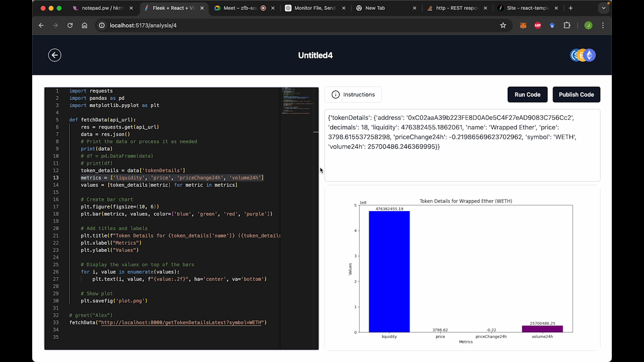Click the 'def fetchData(api_url):' line
Screen dimensions: 644x362
[103, 120]
